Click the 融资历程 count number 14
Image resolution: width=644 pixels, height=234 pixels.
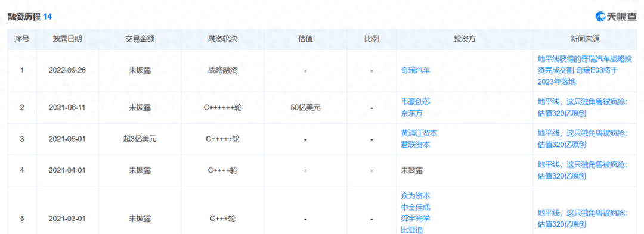click(x=48, y=17)
